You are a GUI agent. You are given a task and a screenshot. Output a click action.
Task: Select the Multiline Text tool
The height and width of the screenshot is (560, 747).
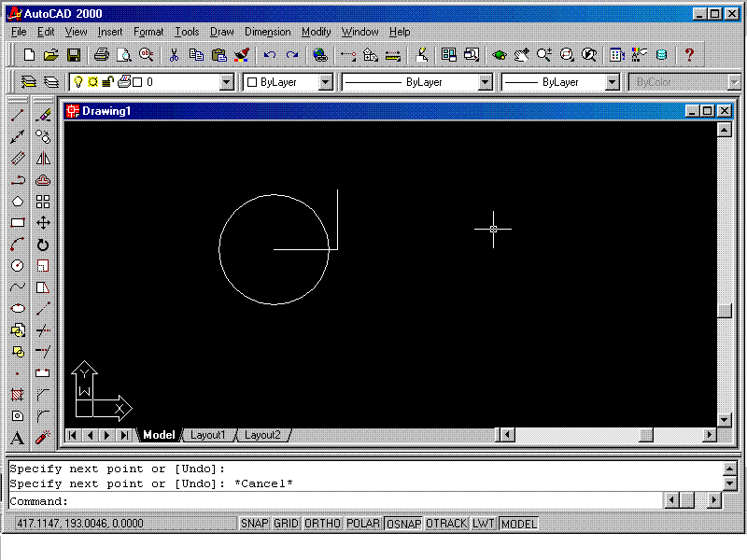click(x=18, y=438)
